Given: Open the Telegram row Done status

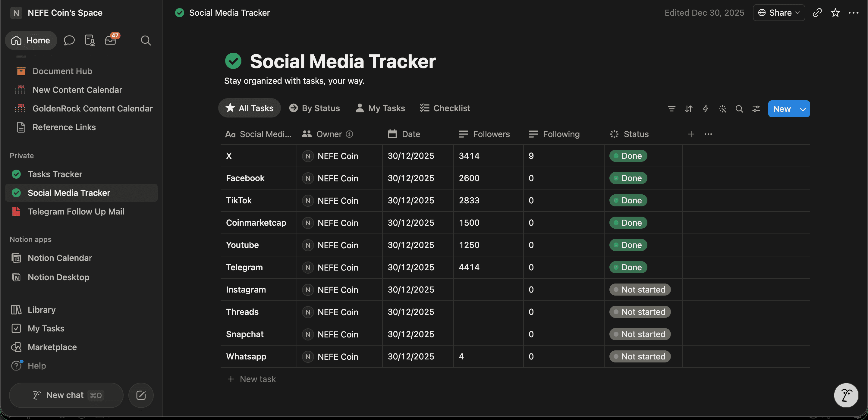Looking at the screenshot, I should [x=628, y=267].
